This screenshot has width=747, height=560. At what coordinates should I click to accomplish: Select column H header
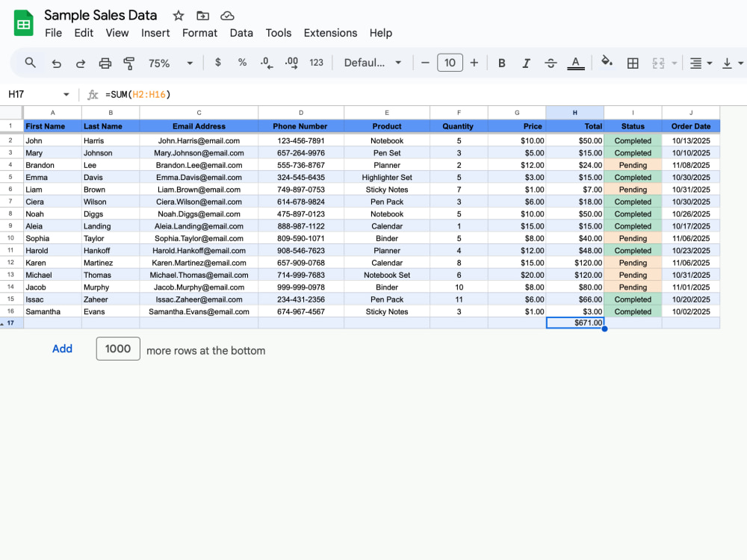click(574, 113)
